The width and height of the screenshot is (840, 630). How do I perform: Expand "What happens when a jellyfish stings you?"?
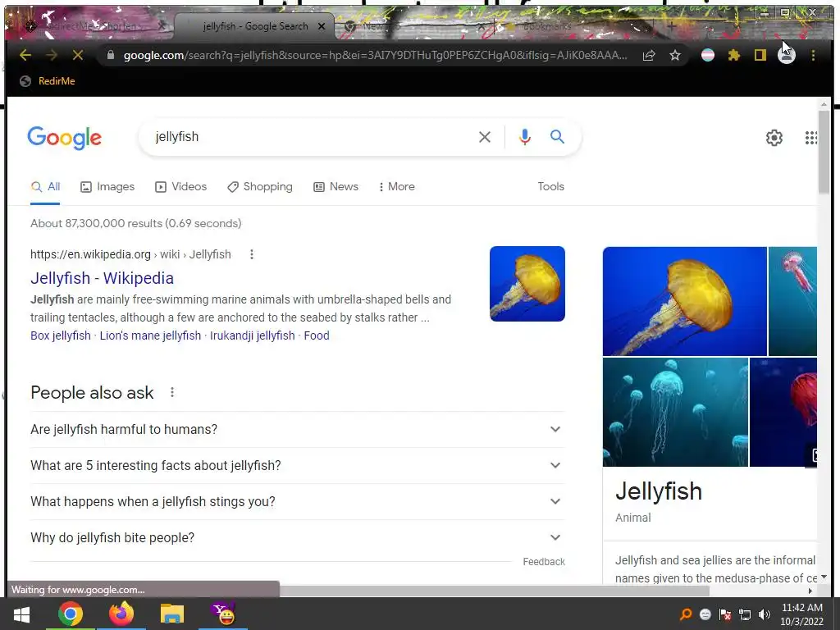click(x=297, y=501)
